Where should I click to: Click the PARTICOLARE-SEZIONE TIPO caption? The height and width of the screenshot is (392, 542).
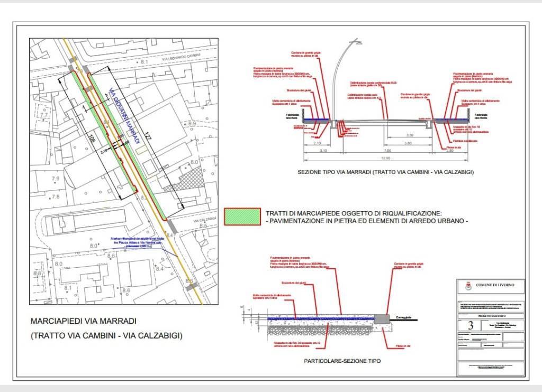(342, 361)
